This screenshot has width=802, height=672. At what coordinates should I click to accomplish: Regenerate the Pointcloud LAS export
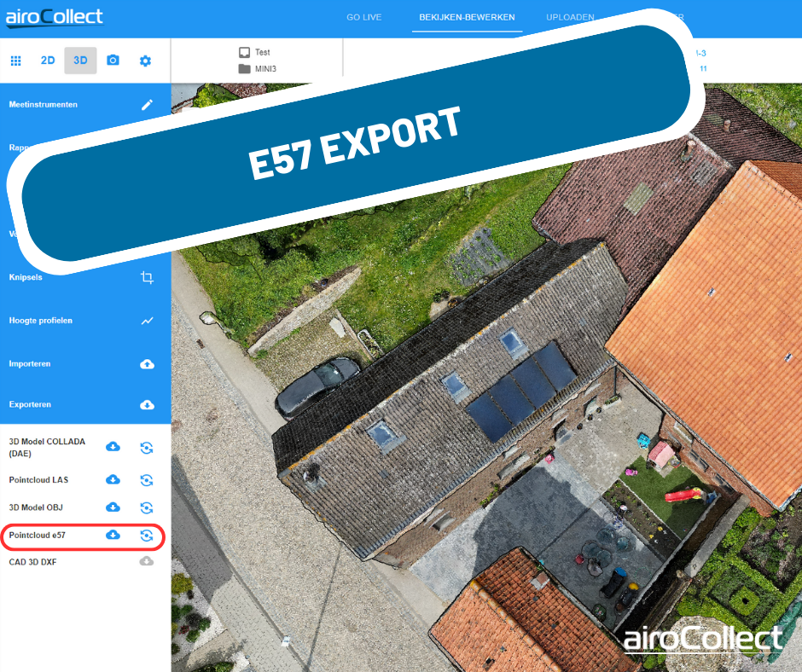(147, 480)
